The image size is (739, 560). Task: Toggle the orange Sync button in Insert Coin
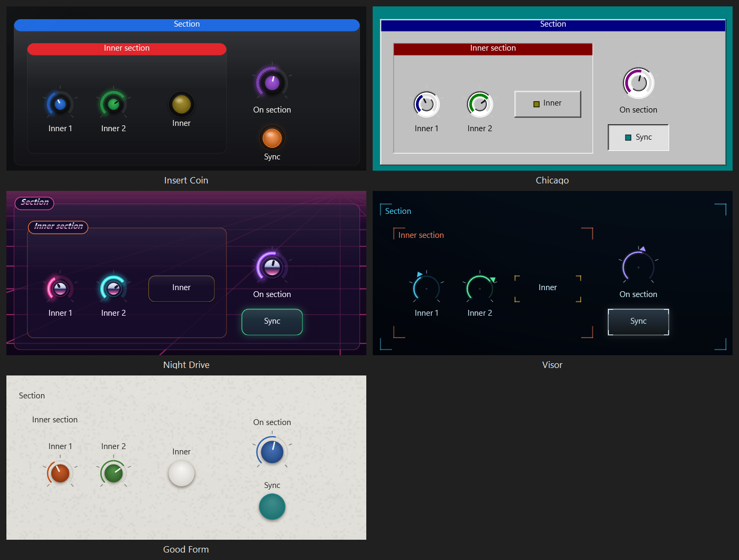tap(272, 138)
